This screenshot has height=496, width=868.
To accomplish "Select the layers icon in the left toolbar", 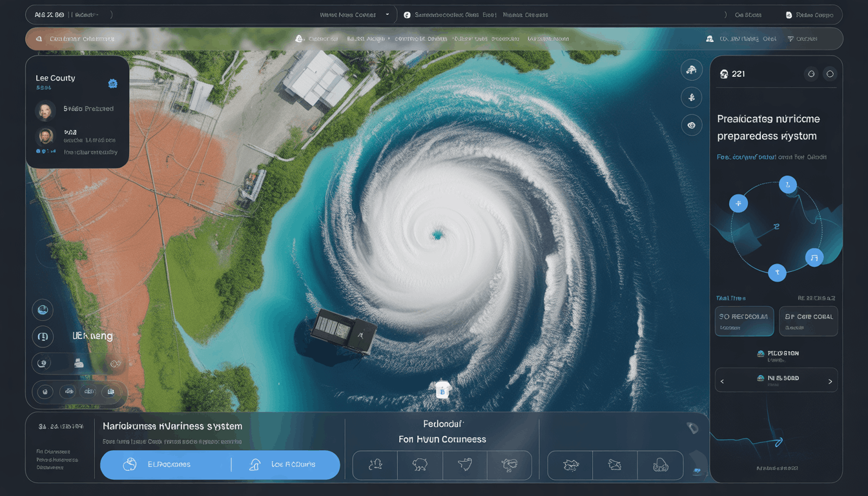I will (x=43, y=364).
